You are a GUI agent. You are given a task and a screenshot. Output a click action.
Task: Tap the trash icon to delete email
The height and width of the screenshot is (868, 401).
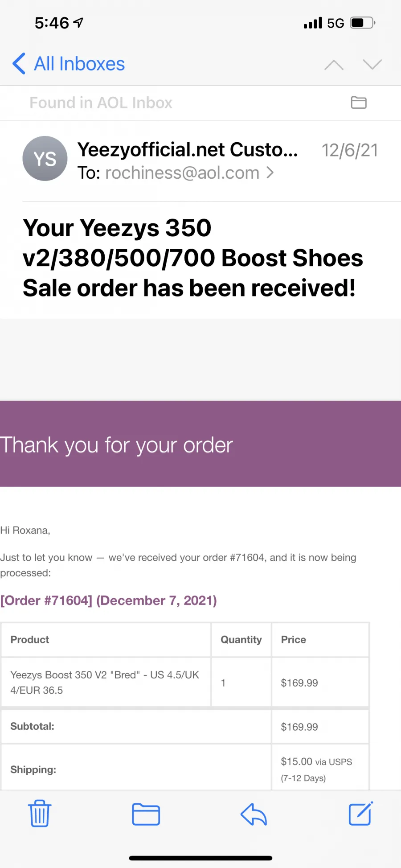coord(40,814)
